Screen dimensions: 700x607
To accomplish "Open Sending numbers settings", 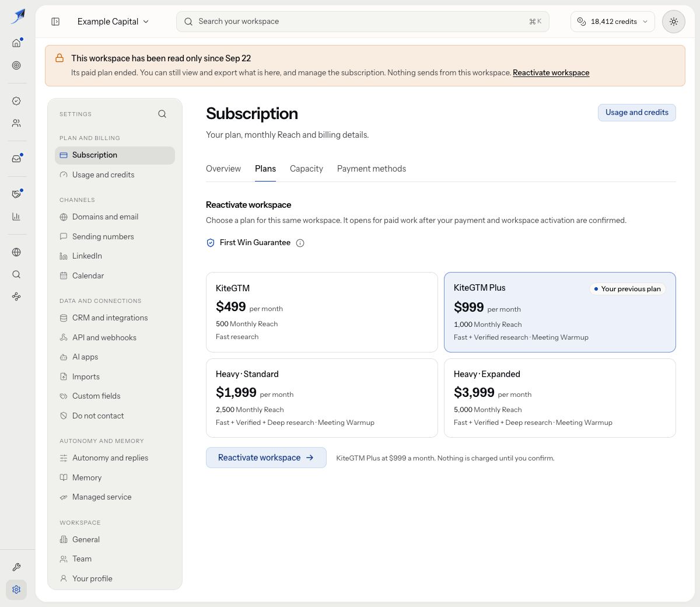I will (x=115, y=236).
